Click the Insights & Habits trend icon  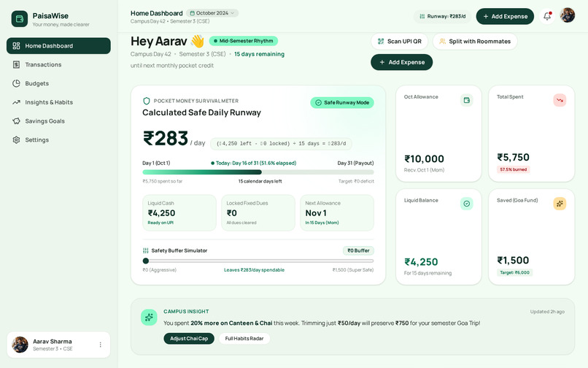pos(16,102)
